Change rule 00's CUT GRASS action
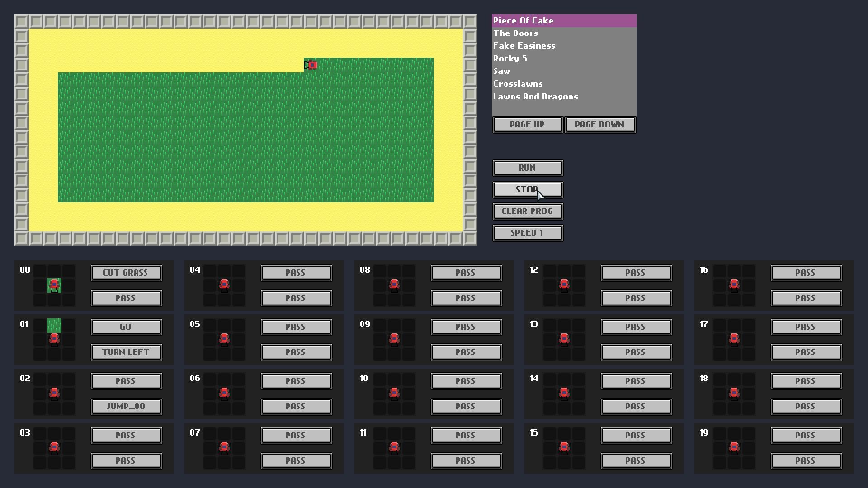 [x=126, y=273]
